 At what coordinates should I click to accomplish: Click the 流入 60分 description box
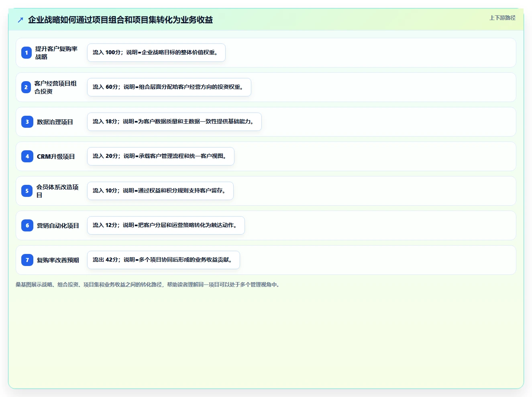169,87
